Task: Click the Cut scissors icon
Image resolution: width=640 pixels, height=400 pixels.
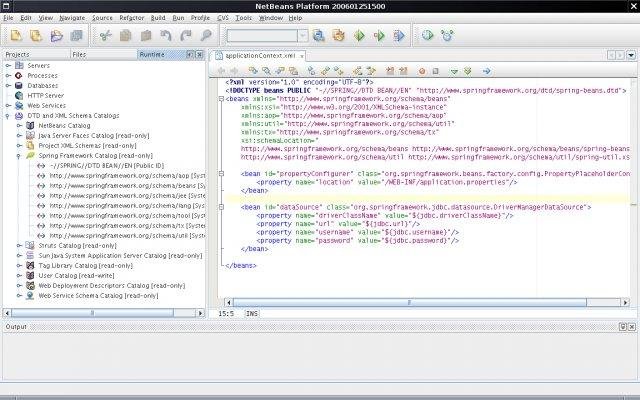Action: point(106,36)
